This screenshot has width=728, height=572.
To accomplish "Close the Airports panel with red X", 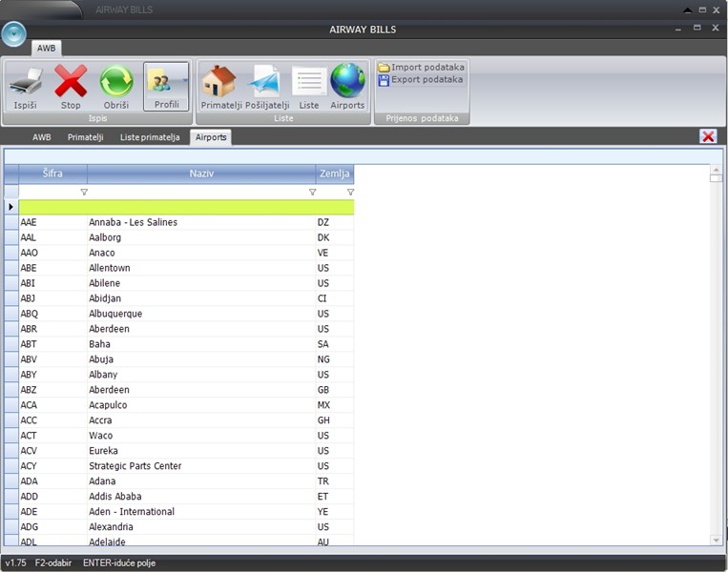I will (x=708, y=136).
